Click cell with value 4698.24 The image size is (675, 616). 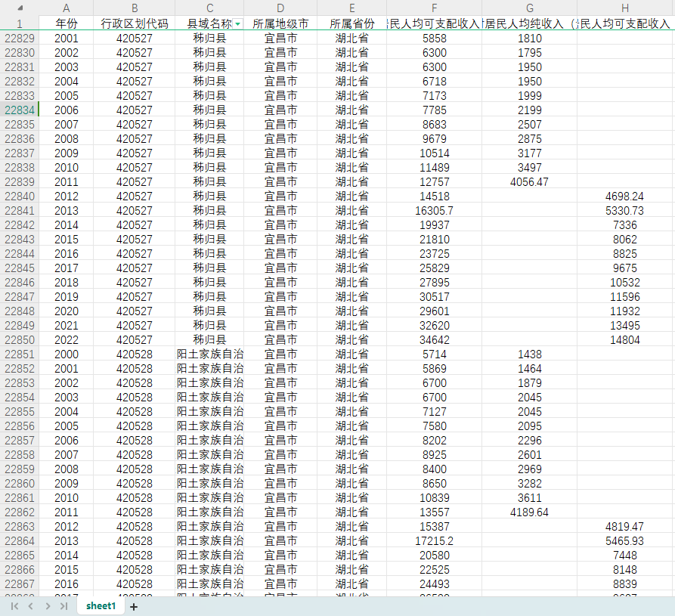point(625,197)
